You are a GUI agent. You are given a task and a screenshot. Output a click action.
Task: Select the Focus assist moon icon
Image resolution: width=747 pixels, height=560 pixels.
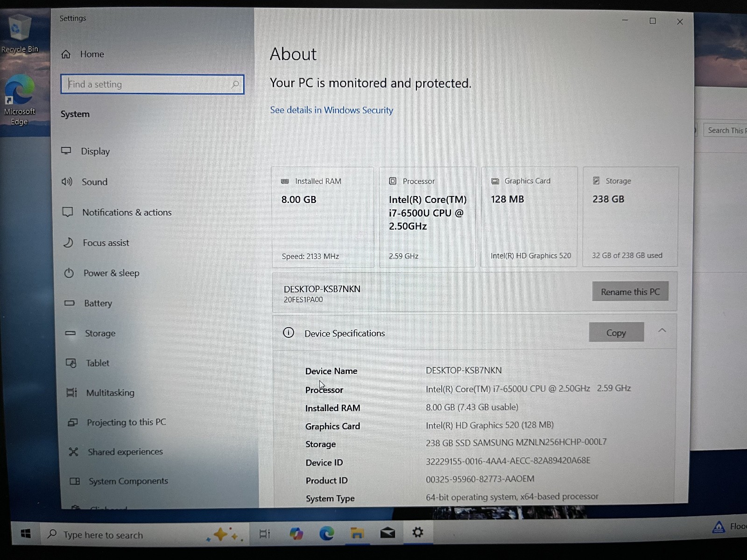68,243
